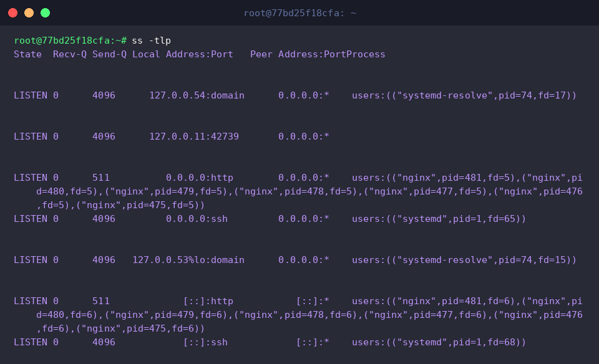
Task: Click LISTEN in the 127.0.0.53%lo:domain row
Action: click(x=31, y=260)
